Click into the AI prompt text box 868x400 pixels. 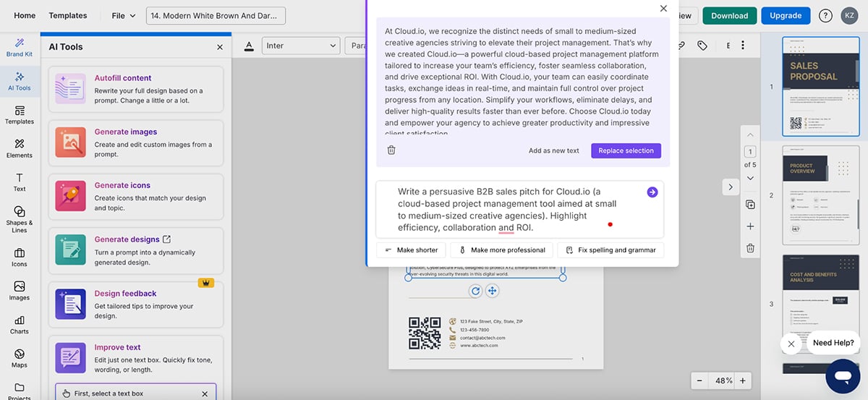519,210
